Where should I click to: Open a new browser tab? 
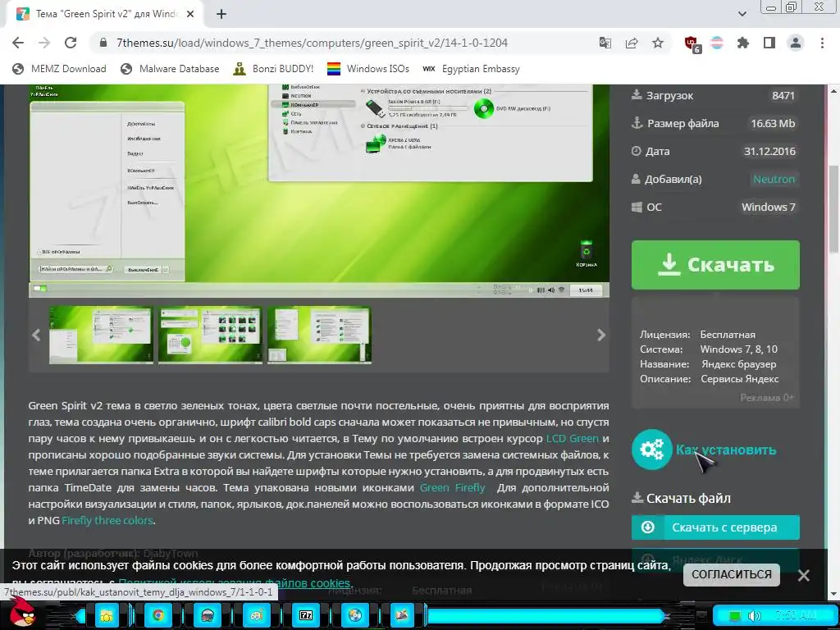(x=221, y=14)
